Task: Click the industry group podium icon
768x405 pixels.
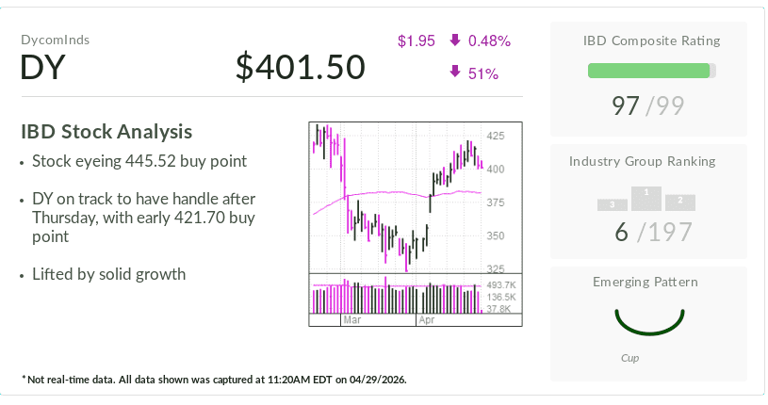Action: tap(647, 198)
